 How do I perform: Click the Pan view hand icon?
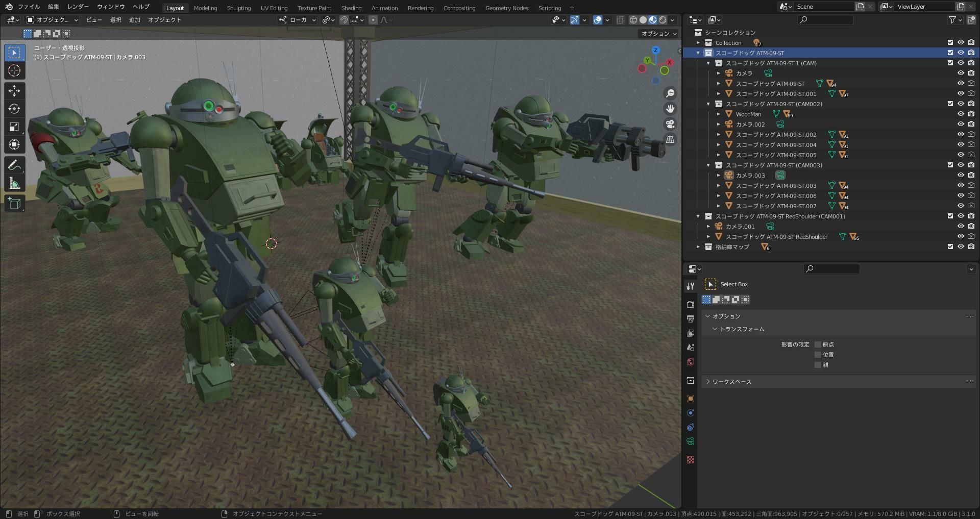670,109
